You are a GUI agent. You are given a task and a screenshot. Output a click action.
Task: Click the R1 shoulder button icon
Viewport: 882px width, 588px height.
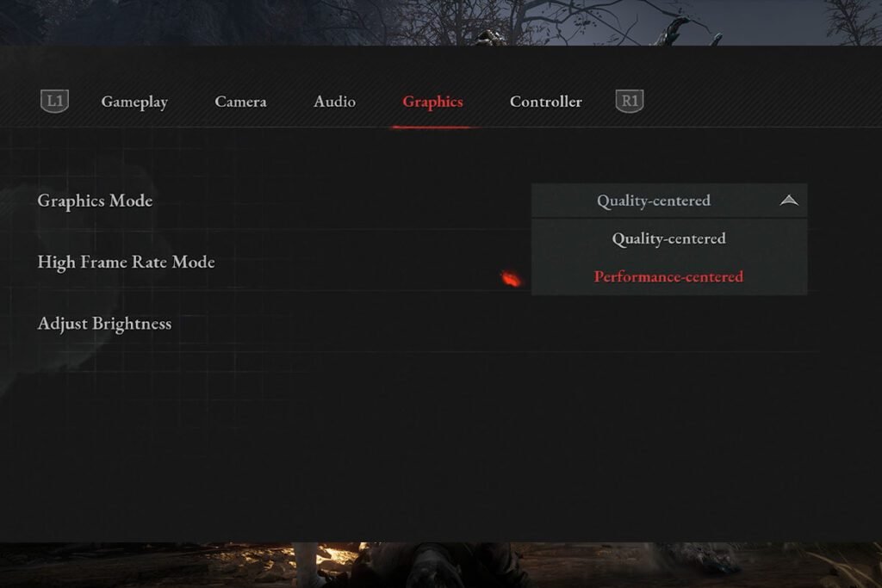(630, 102)
